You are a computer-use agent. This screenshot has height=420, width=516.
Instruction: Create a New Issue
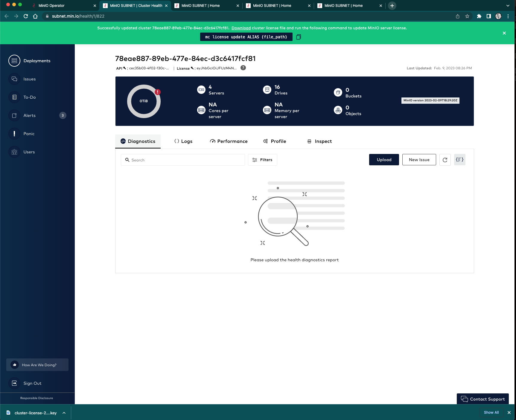pyautogui.click(x=419, y=160)
